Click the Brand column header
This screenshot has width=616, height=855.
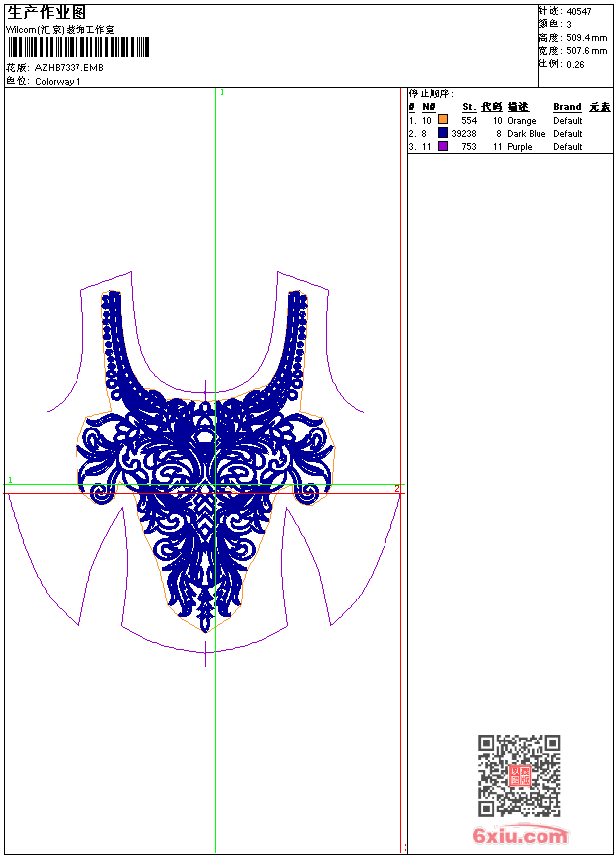[x=567, y=107]
